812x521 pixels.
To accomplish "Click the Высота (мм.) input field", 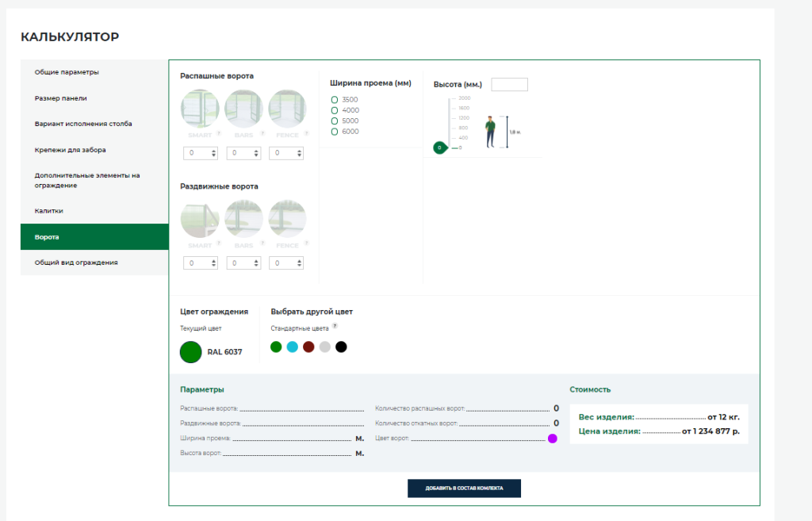I will tap(509, 84).
